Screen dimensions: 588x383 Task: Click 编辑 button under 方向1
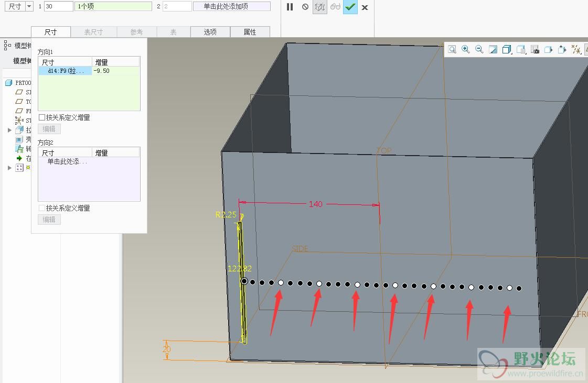[49, 129]
